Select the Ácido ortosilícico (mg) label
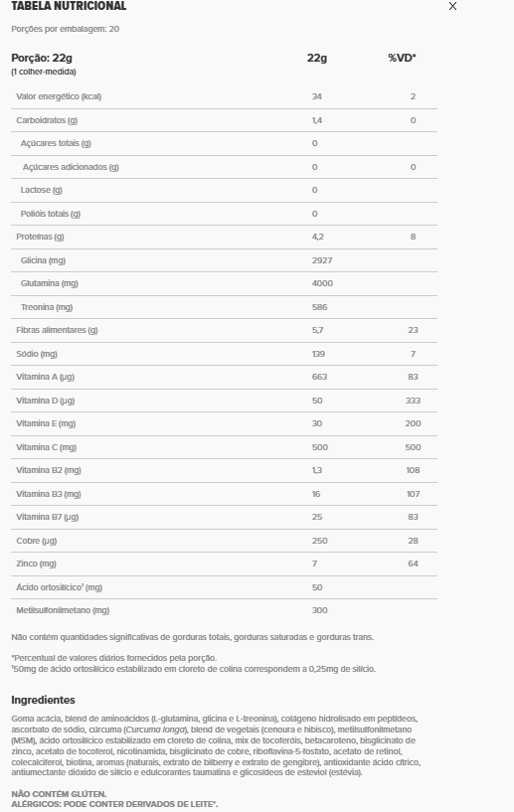 [59, 587]
